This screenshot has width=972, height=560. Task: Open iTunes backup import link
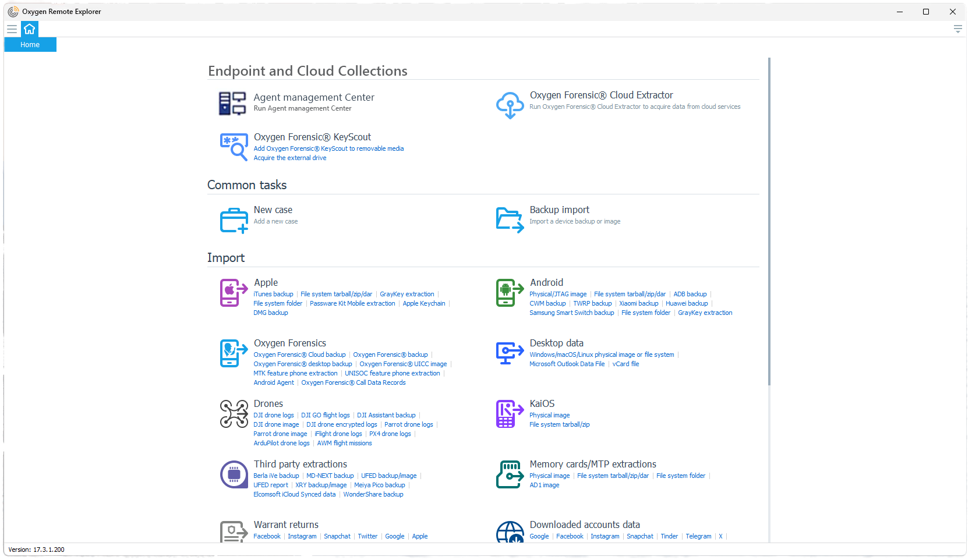coord(273,295)
